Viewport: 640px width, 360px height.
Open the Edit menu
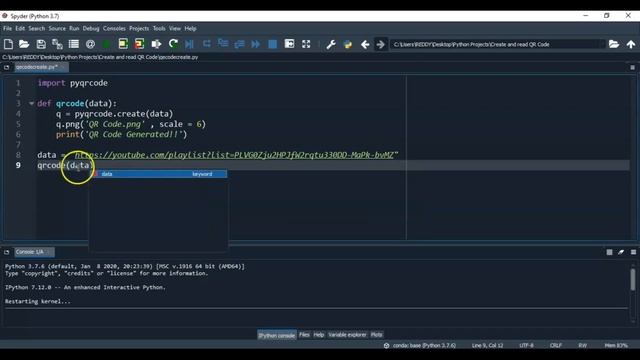tap(20, 29)
